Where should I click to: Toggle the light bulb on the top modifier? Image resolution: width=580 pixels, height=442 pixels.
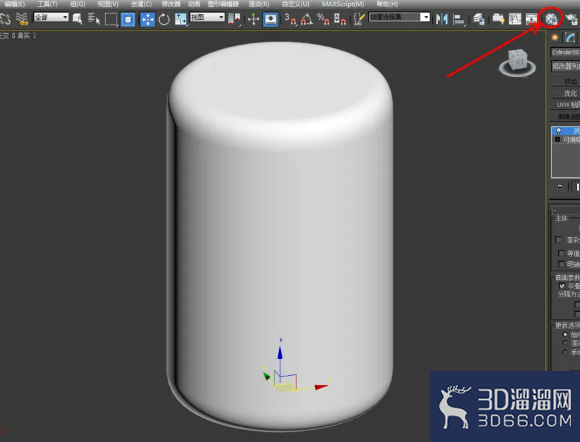tap(559, 131)
